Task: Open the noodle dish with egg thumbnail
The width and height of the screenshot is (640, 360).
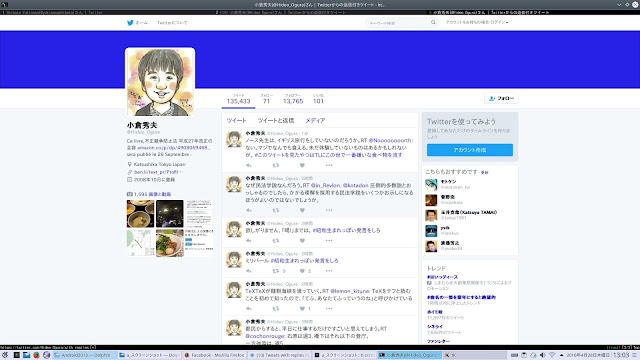Action: click(x=169, y=243)
